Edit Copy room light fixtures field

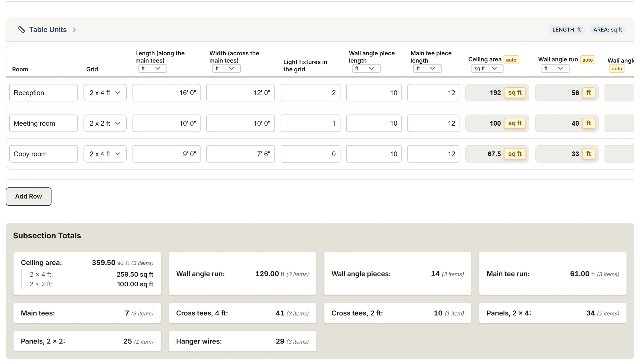[x=310, y=154]
